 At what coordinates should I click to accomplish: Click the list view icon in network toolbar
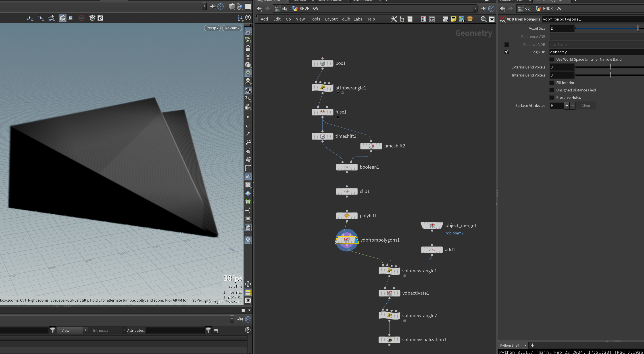pos(410,19)
